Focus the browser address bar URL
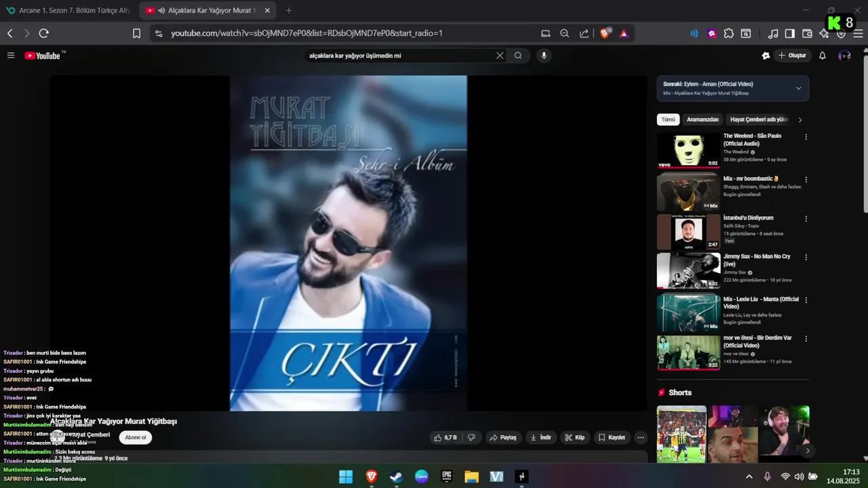The width and height of the screenshot is (868, 488). pyautogui.click(x=307, y=33)
